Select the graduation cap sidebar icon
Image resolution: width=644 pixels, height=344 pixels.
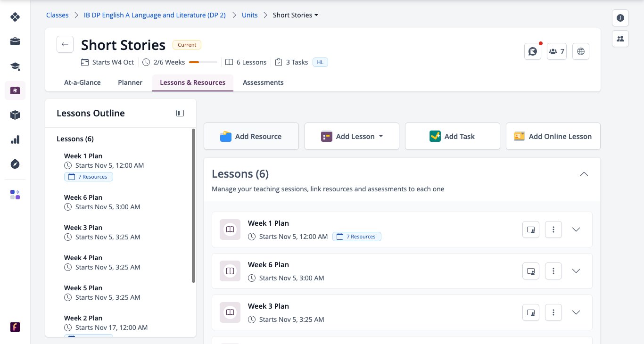coord(15,66)
